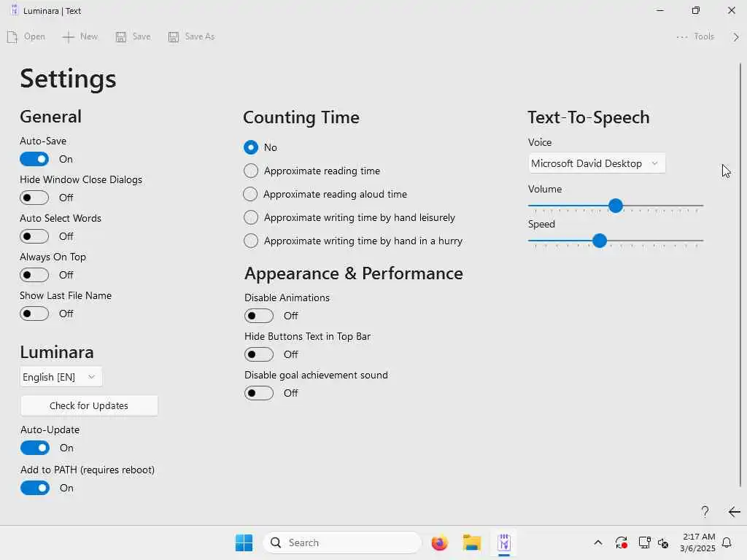The width and height of the screenshot is (747, 560).
Task: Choose Approximate writing time by hand in a hurry
Action: (251, 241)
